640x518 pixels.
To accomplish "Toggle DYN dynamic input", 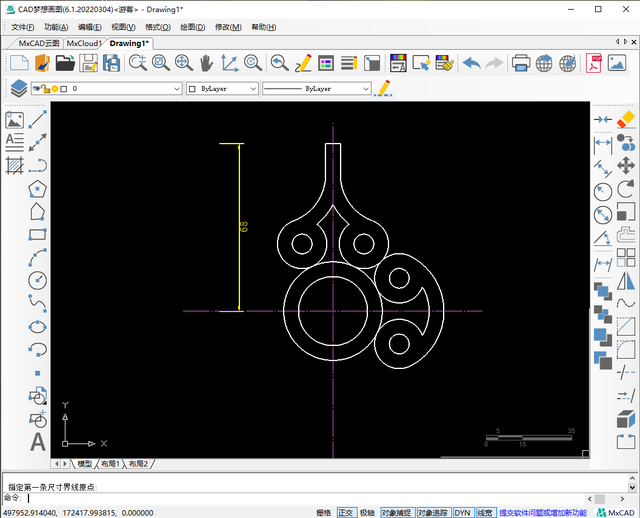I will [462, 512].
